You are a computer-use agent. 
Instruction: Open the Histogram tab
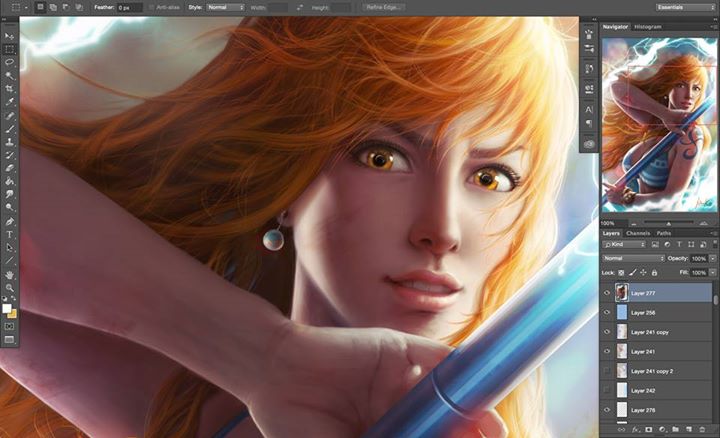648,27
